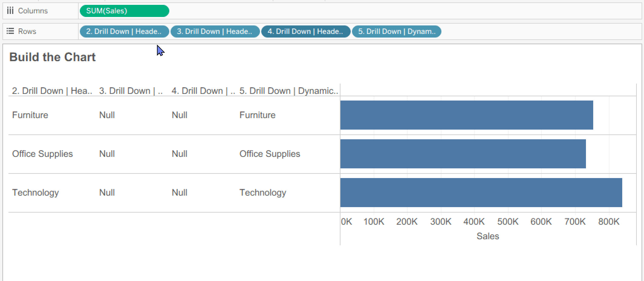The height and width of the screenshot is (281, 644).
Task: Click the 'Build the Chart' sheet title
Action: point(52,57)
